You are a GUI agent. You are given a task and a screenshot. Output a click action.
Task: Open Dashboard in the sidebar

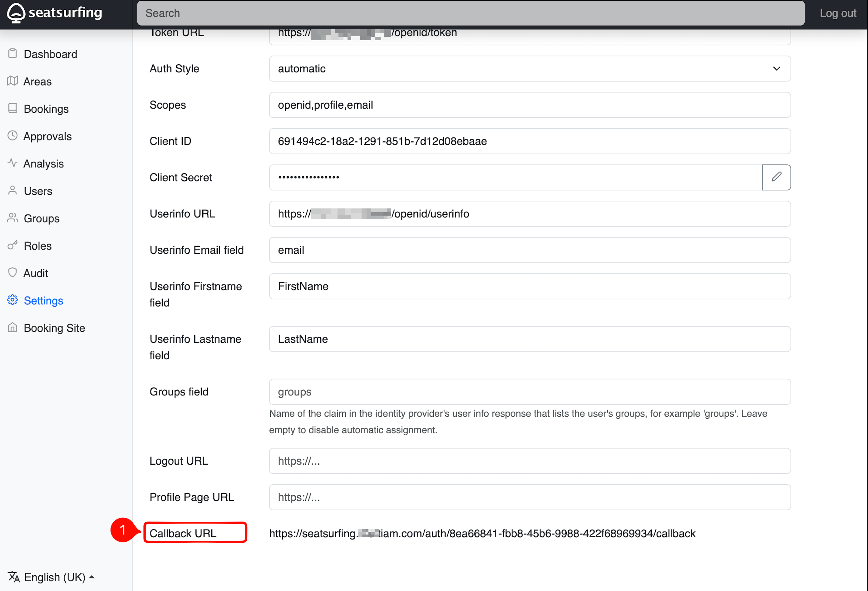click(x=50, y=54)
